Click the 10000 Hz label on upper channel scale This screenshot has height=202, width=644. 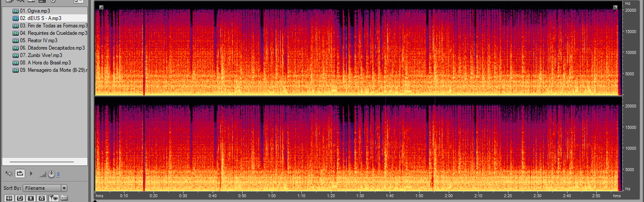pos(631,52)
